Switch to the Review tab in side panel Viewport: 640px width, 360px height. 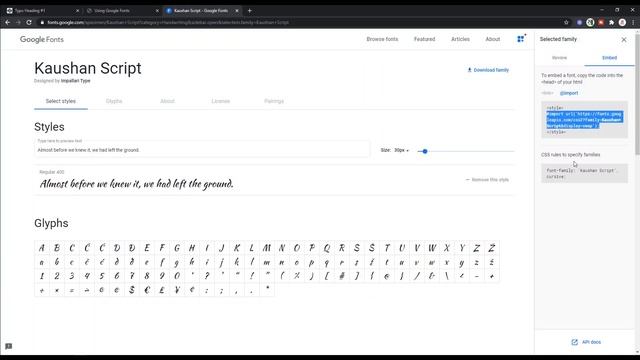click(560, 58)
